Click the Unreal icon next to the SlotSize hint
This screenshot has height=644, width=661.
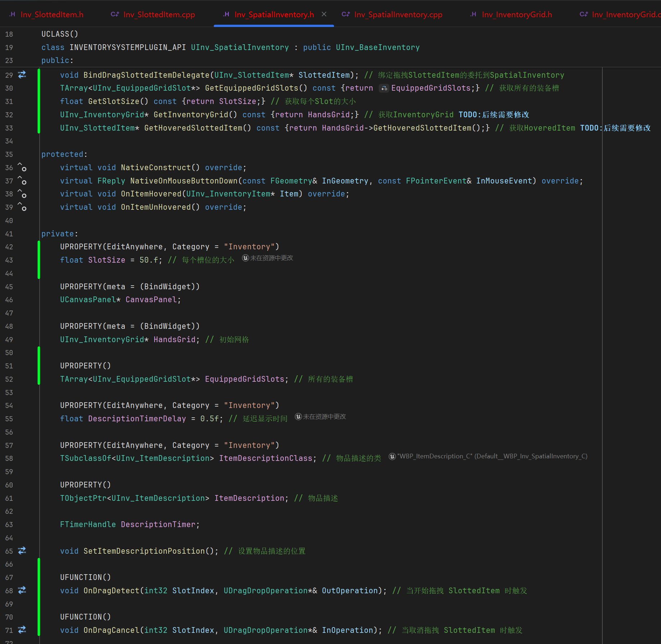pos(245,258)
